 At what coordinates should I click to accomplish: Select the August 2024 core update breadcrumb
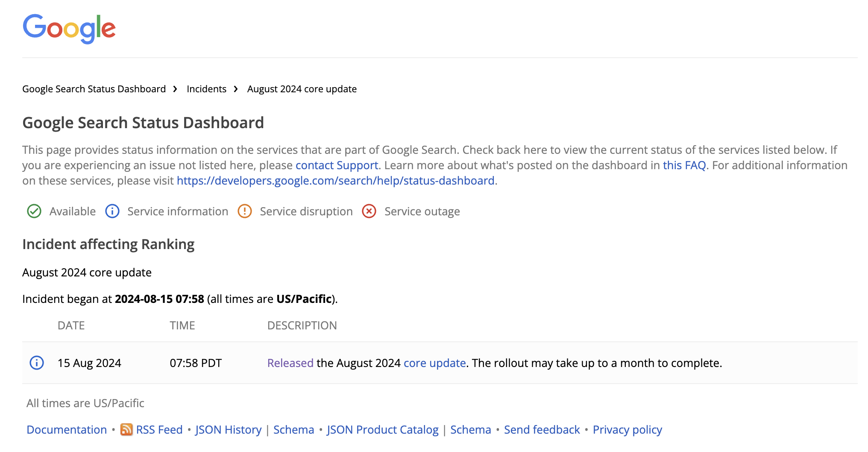pos(302,89)
